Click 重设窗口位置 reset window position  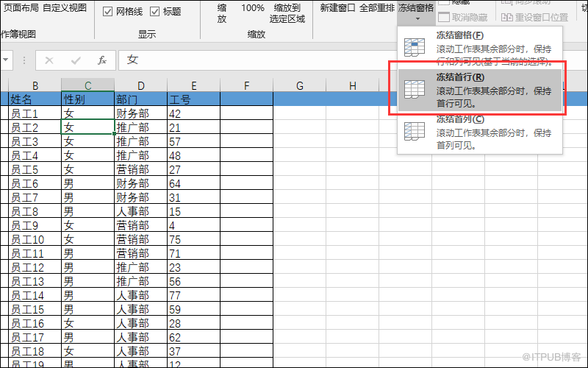click(535, 17)
